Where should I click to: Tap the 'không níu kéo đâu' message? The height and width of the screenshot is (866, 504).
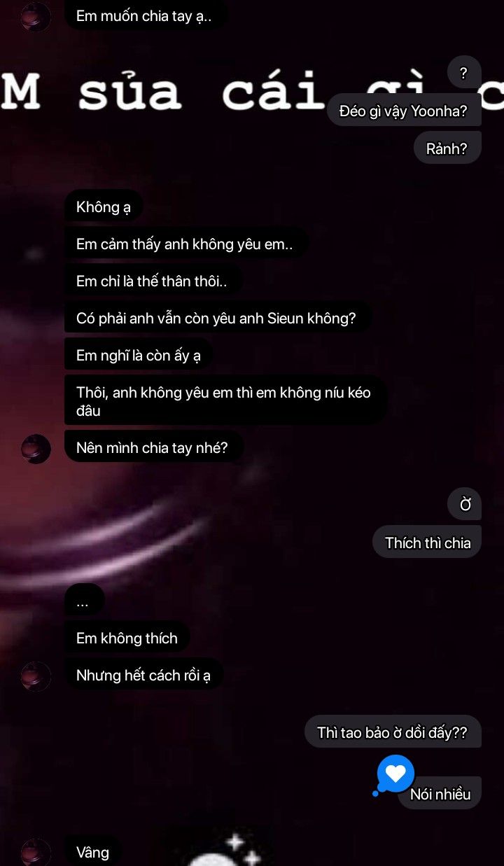tap(224, 401)
